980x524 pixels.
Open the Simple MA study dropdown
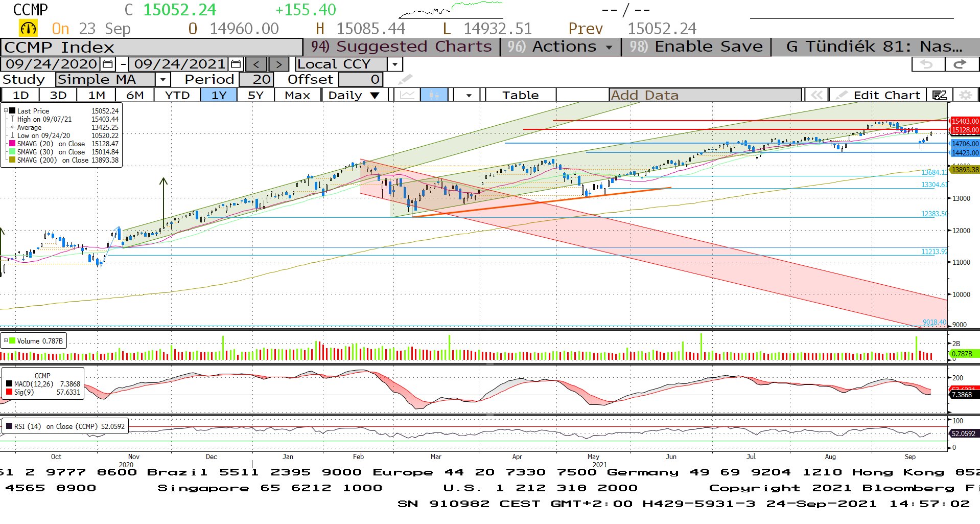click(162, 79)
